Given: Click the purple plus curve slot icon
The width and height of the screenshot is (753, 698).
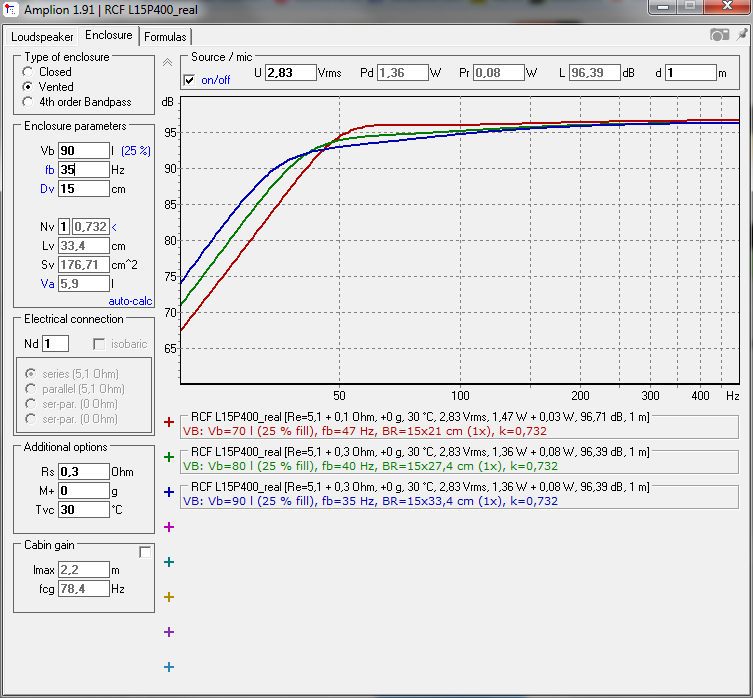Looking at the screenshot, I should click(x=169, y=632).
